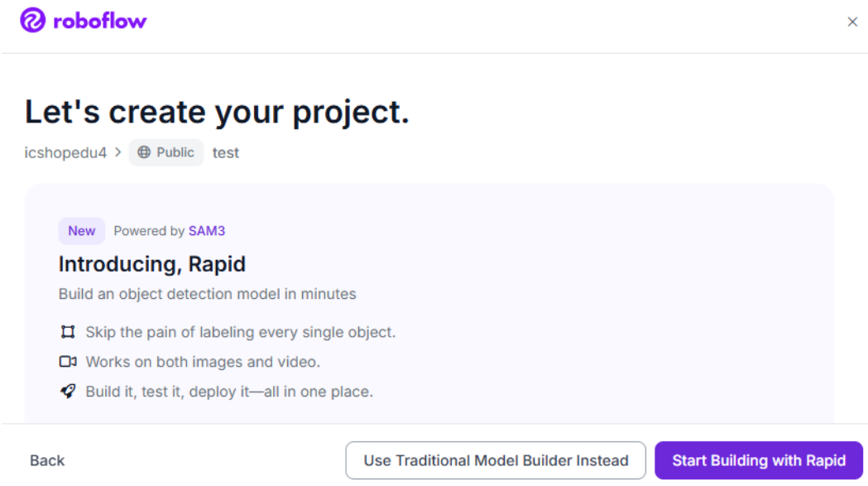Click the bounding box labeling icon

pos(68,332)
